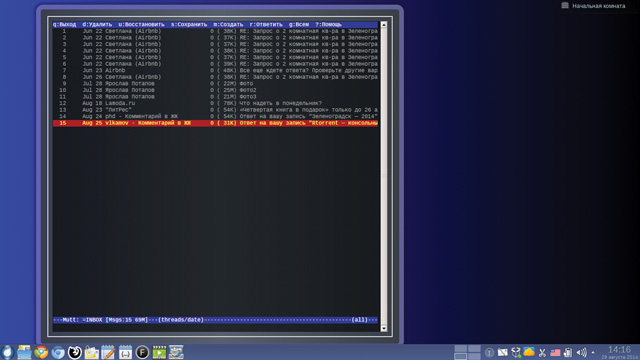Switch to bottom-right virtual desktop in pager

tap(474, 356)
